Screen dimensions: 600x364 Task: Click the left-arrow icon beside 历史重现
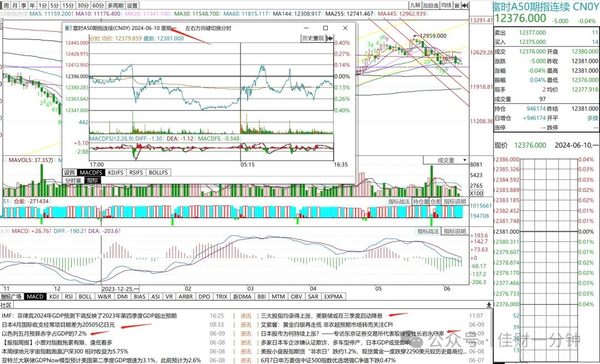pos(329,38)
